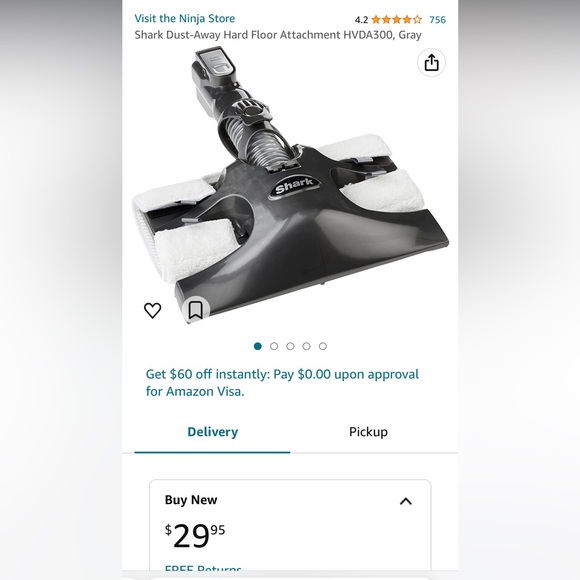View the fifth product image dot
The height and width of the screenshot is (580, 580).
pyautogui.click(x=323, y=346)
